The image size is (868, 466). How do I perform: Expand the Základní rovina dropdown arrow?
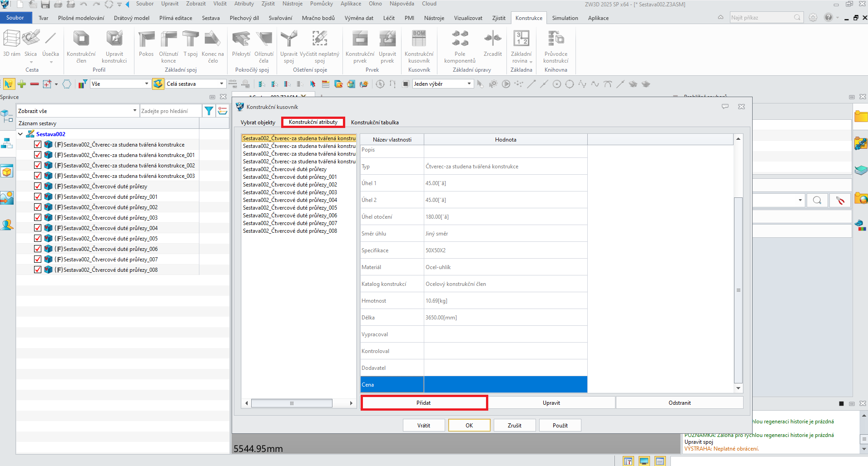click(531, 62)
